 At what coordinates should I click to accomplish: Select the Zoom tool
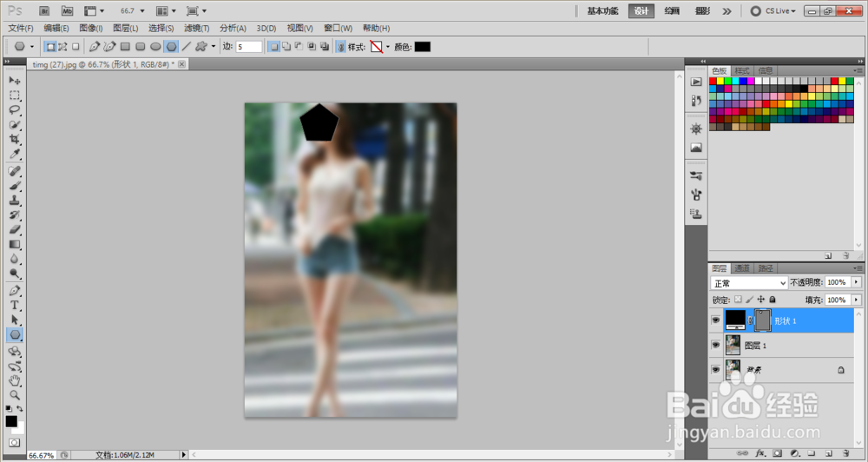coord(15,395)
